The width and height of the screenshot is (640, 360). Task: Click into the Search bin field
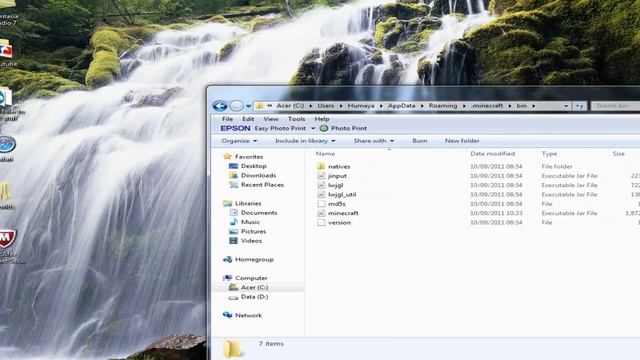616,106
